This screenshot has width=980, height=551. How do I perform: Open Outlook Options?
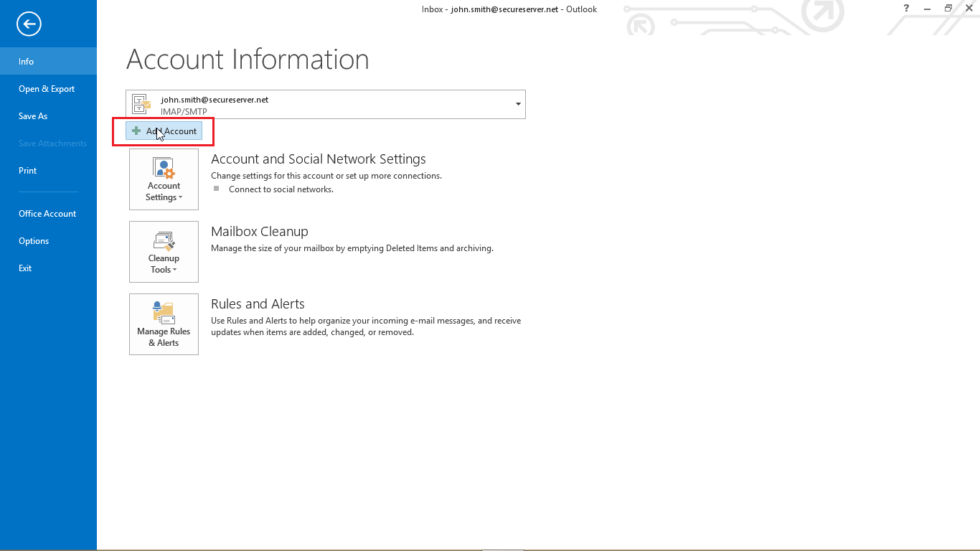[48, 241]
